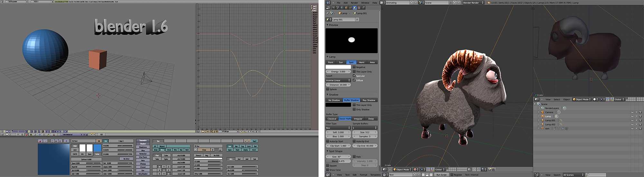Switch the lamp type to Sun
This screenshot has height=177, width=644.
[341, 62]
